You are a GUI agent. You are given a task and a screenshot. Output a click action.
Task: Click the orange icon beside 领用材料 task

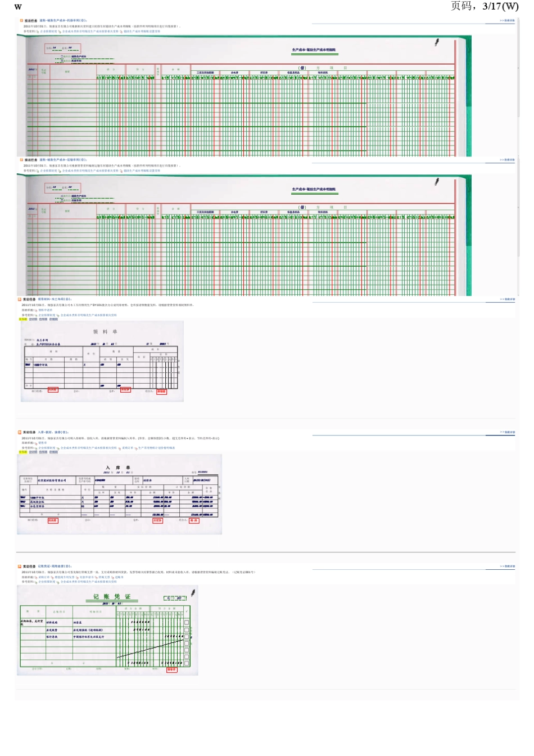coord(20,299)
